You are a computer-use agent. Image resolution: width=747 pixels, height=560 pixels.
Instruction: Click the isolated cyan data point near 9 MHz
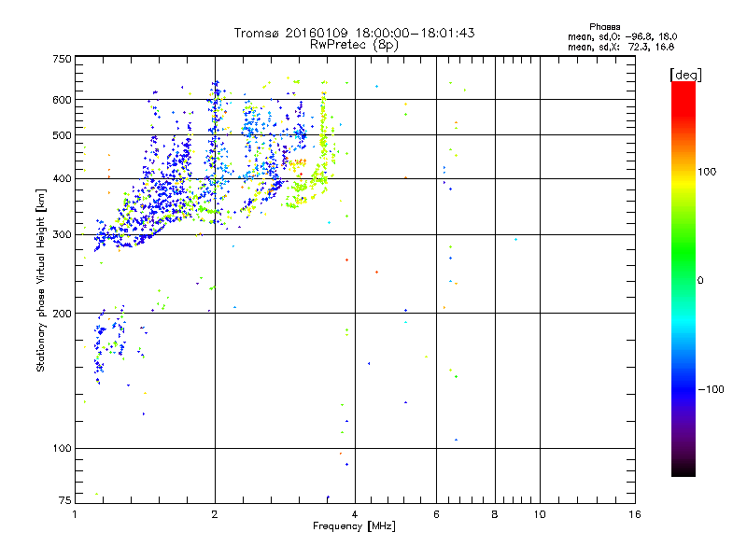[x=515, y=240]
